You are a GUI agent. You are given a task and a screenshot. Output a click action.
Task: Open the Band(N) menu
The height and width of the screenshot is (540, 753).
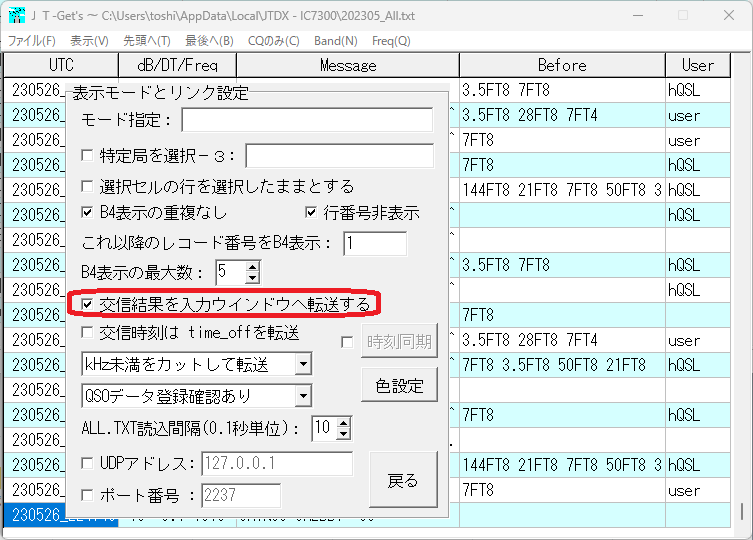(336, 41)
